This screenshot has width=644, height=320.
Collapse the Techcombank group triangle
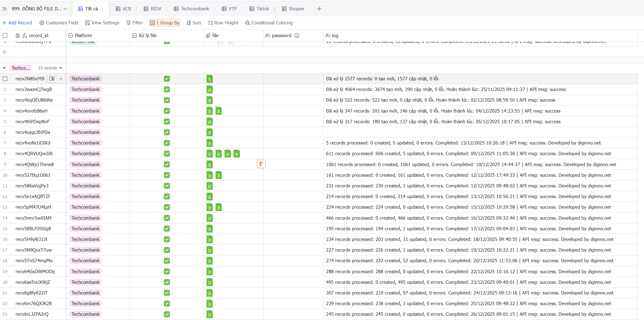[x=4, y=68]
